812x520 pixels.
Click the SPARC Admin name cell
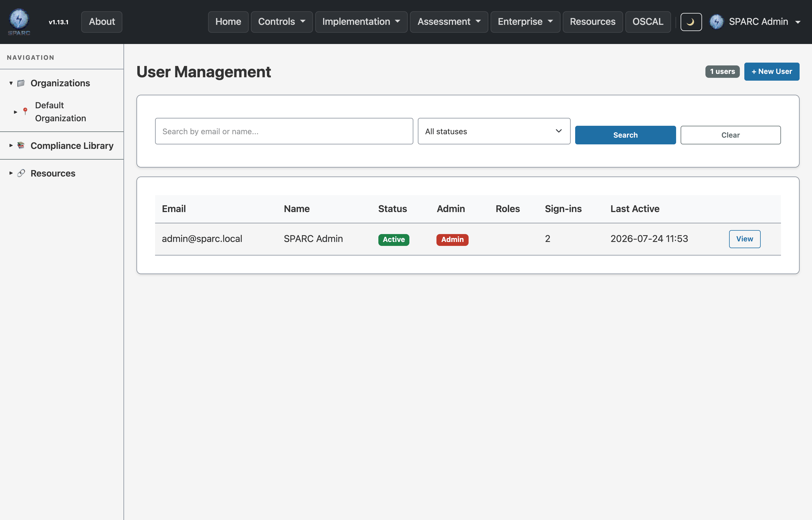pos(313,239)
